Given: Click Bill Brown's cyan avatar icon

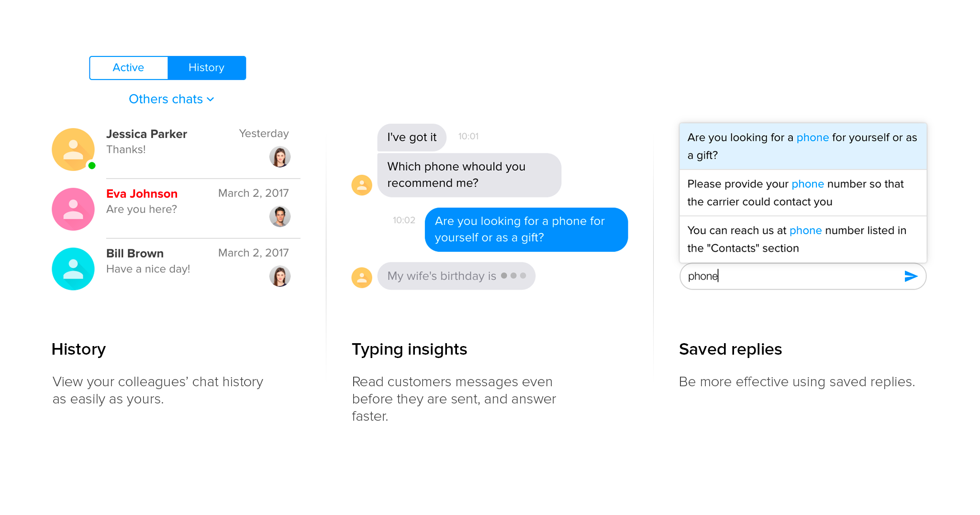Looking at the screenshot, I should point(73,269).
